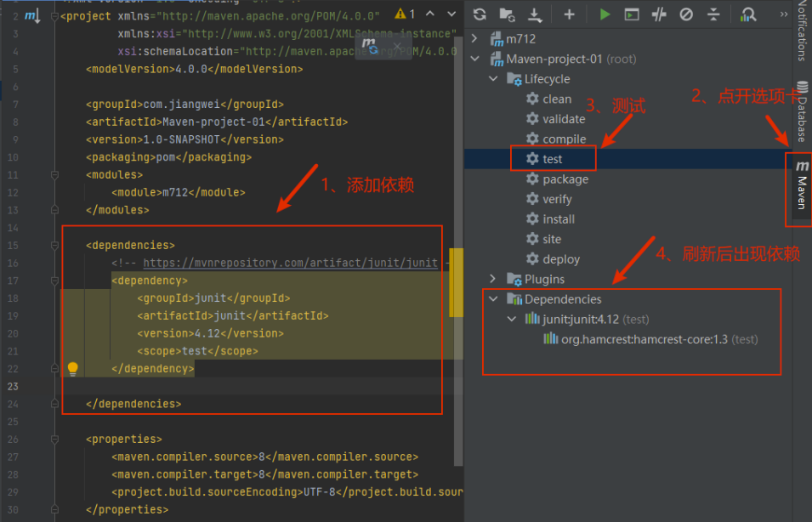Click the Plugins folder icon

click(x=514, y=279)
